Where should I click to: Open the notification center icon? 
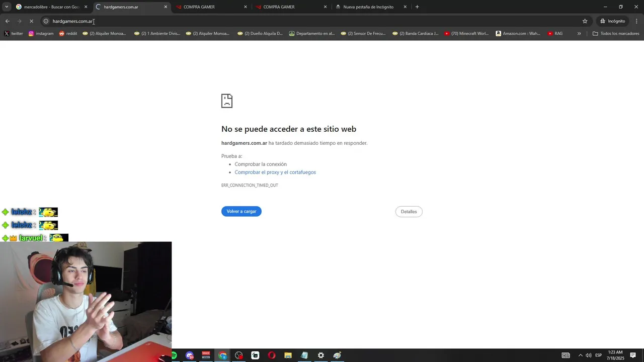tap(633, 355)
